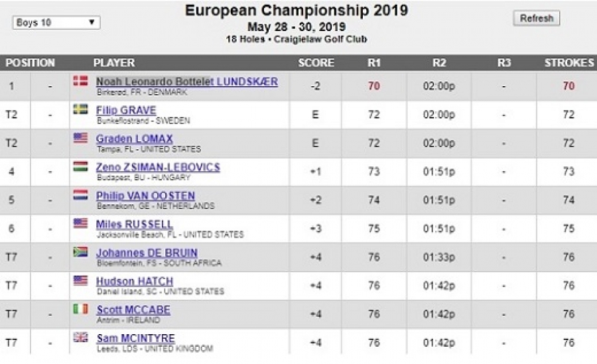Click the STROKES column header
Viewport: 597px width, 364px height.
click(x=568, y=63)
